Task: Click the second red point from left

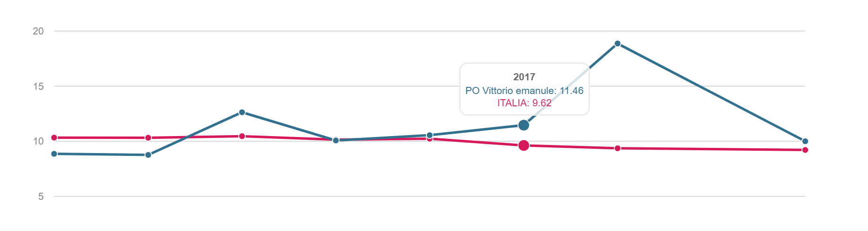Action: coord(148,138)
